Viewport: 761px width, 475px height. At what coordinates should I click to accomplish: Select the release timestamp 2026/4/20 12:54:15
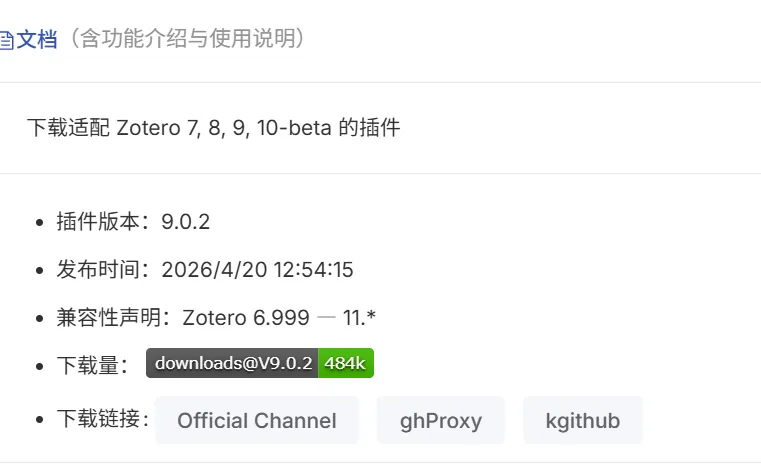[257, 270]
